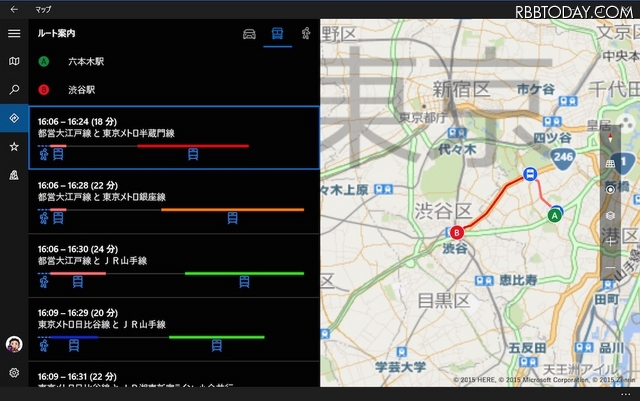640x401 pixels.
Task: Click the 学芸大学 station icon on map
Action: [x=402, y=352]
